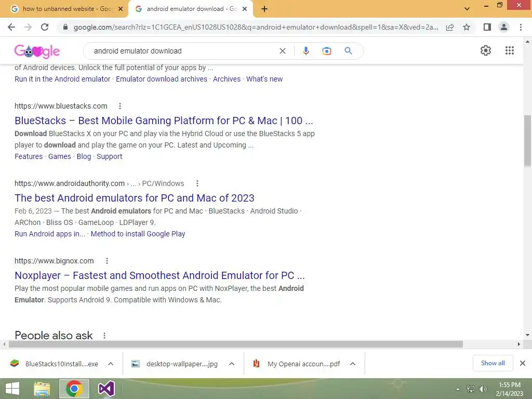This screenshot has height=399, width=532.
Task: Open 'Run it in the Android emulator' link
Action: point(62,79)
